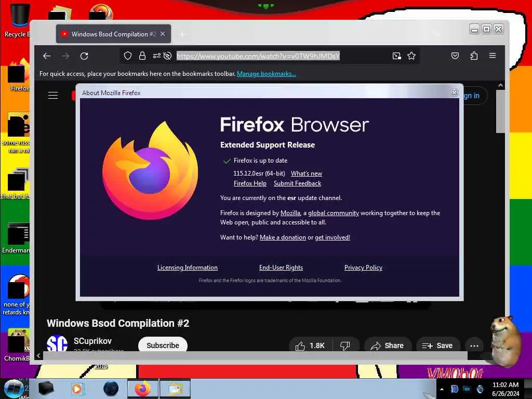Open the YouTube guide hamburger menu
The height and width of the screenshot is (399, 532).
53,96
